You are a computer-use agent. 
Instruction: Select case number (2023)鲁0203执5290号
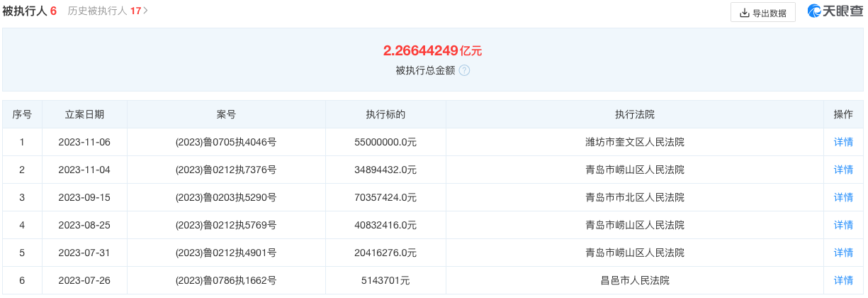[226, 197]
